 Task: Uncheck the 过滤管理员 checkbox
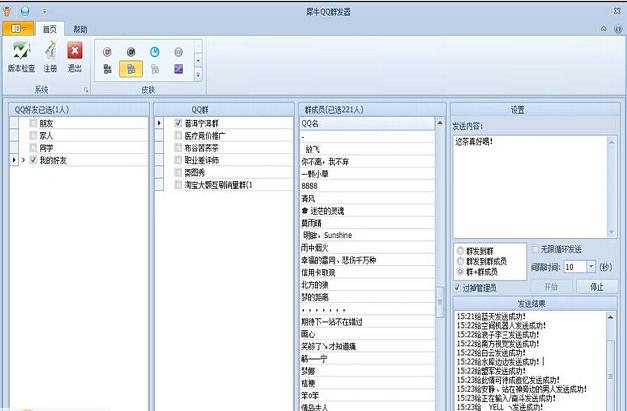(456, 288)
